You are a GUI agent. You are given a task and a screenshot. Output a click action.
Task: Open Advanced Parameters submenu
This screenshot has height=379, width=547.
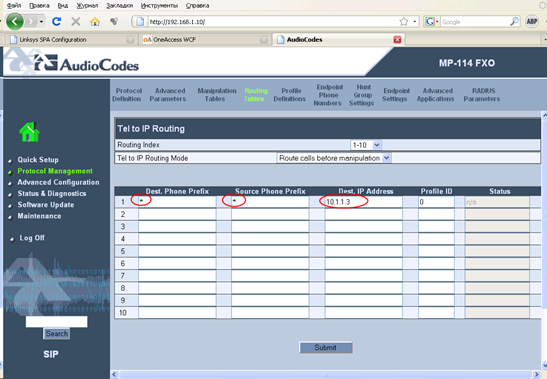tap(168, 95)
